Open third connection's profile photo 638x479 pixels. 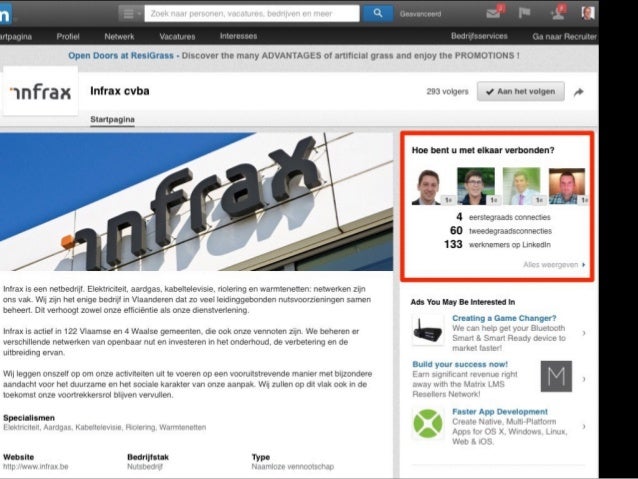click(x=522, y=186)
